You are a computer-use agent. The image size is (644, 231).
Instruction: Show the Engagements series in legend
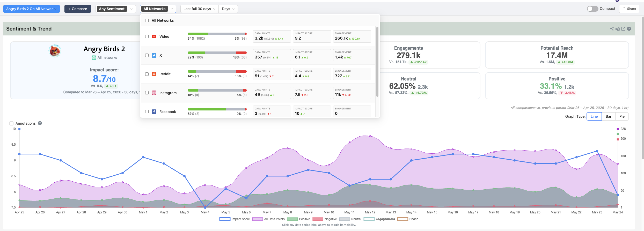pos(379,219)
